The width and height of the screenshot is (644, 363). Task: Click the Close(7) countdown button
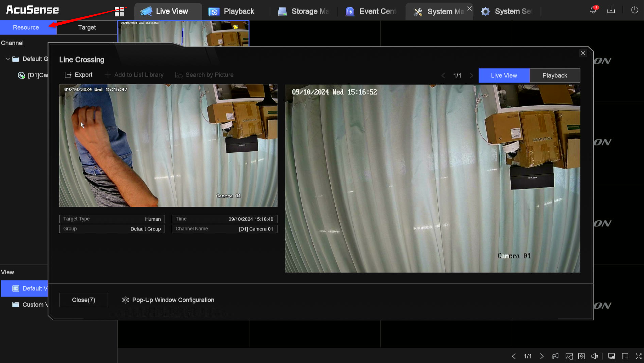click(83, 300)
